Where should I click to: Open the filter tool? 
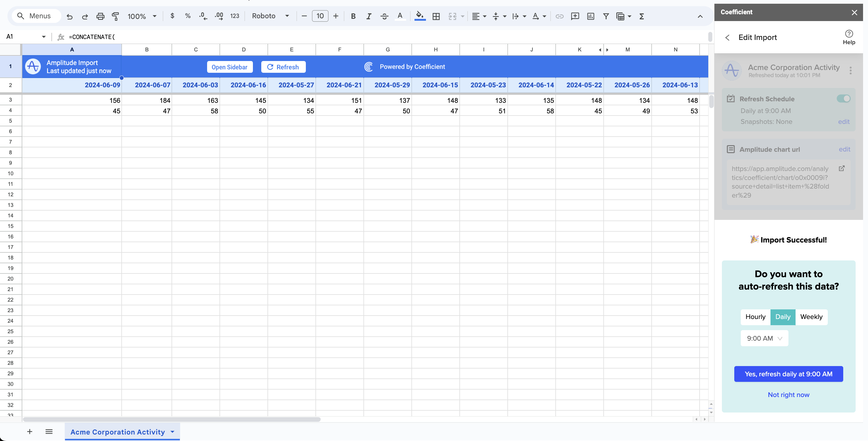click(606, 16)
